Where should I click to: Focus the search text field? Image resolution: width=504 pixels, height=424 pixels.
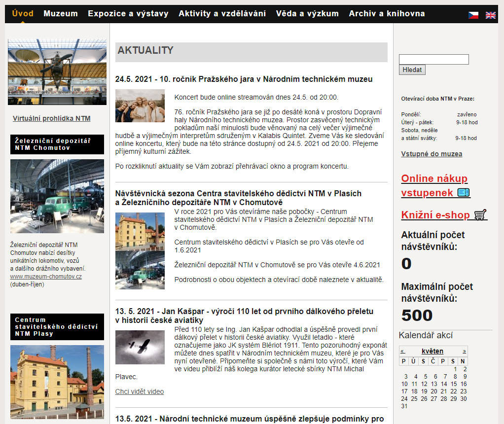tap(433, 60)
